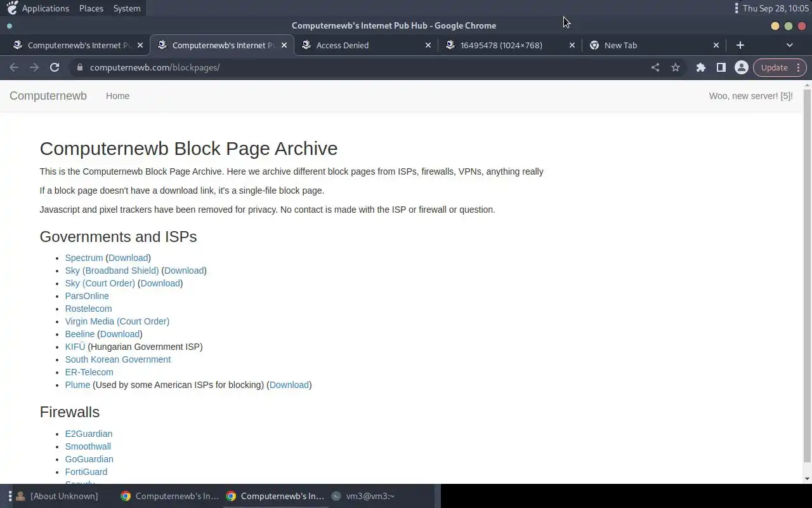Download Sky (Court Order) page
Image resolution: width=812 pixels, height=508 pixels.
pyautogui.click(x=160, y=283)
